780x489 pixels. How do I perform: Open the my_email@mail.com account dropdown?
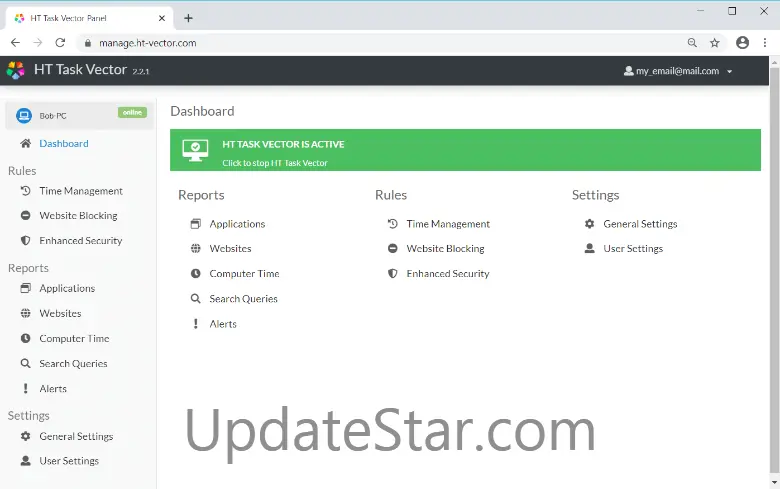(x=678, y=71)
